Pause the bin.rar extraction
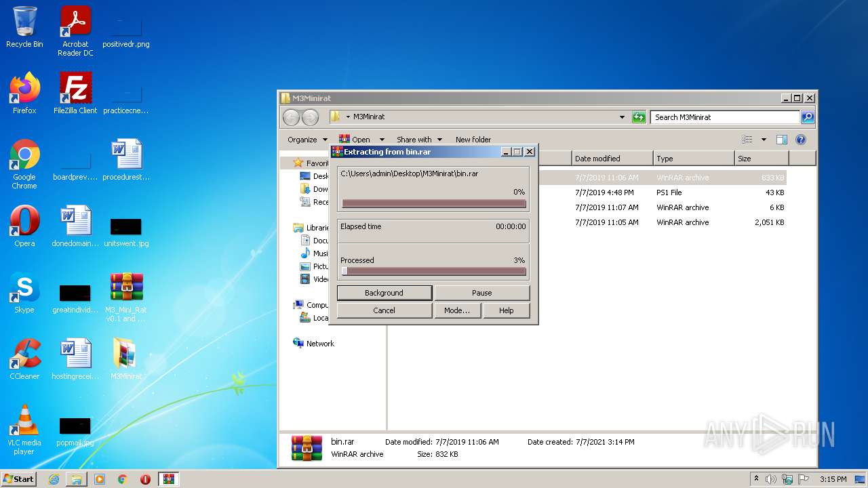 click(481, 293)
